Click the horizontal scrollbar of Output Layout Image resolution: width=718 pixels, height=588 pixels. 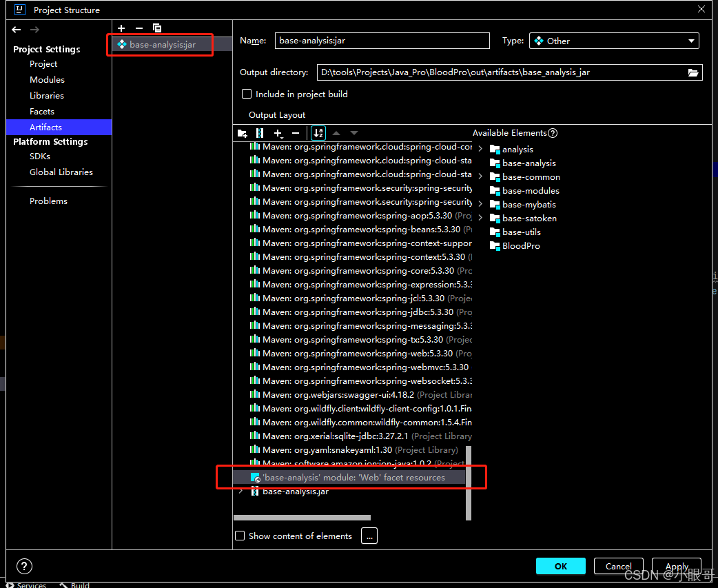pos(302,518)
